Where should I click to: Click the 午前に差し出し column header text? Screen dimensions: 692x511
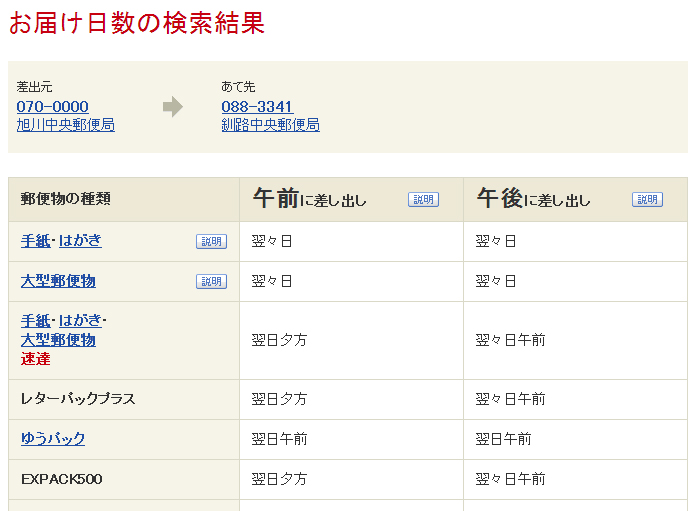point(310,199)
